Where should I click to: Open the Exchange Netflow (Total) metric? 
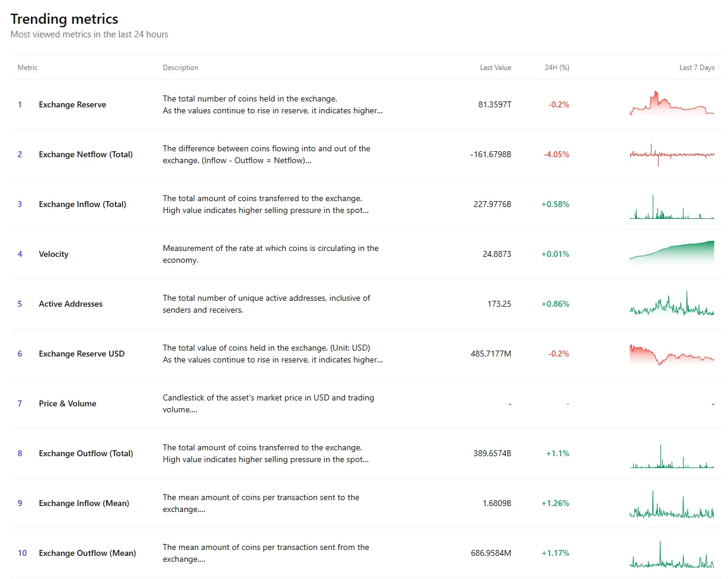[x=85, y=154]
